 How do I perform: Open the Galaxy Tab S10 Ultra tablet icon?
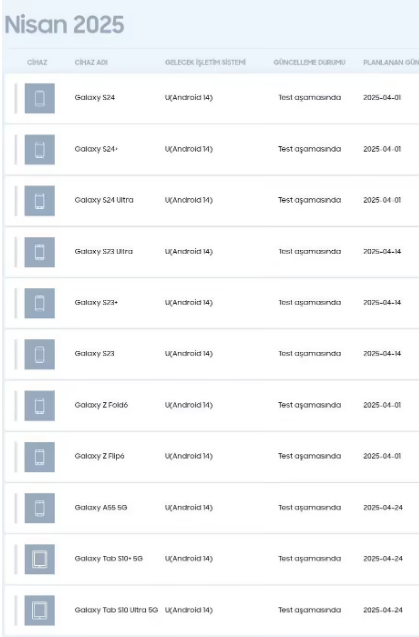tap(39, 610)
